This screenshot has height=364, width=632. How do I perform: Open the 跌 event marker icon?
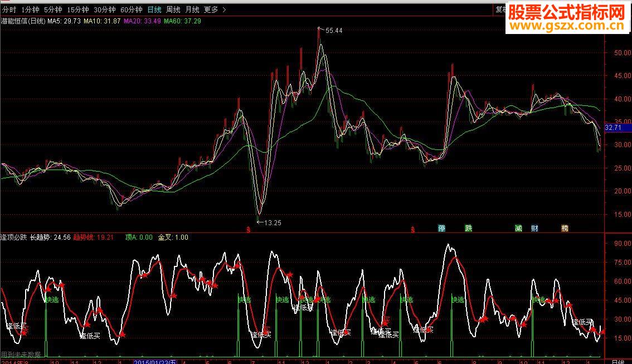click(468, 229)
